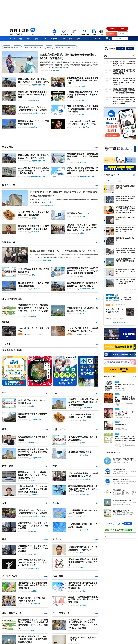Expand 事件・事故 section via 一覧へ
The image size is (138, 644).
[x=96, y=148]
